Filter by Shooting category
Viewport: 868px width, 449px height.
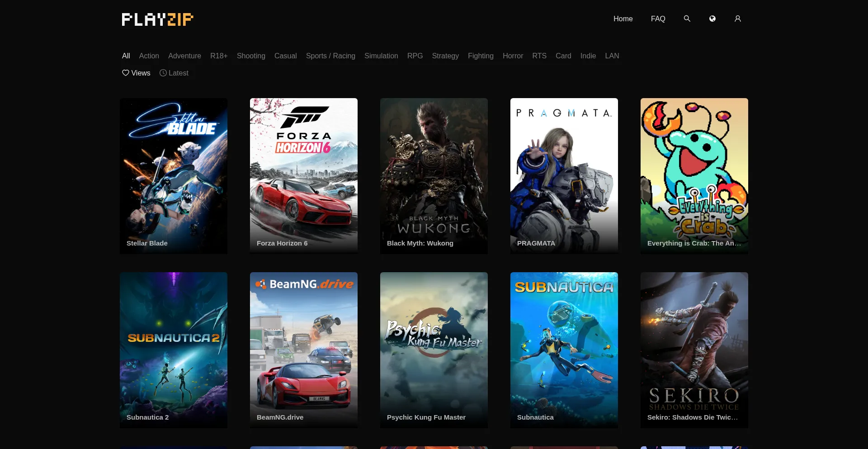(251, 56)
